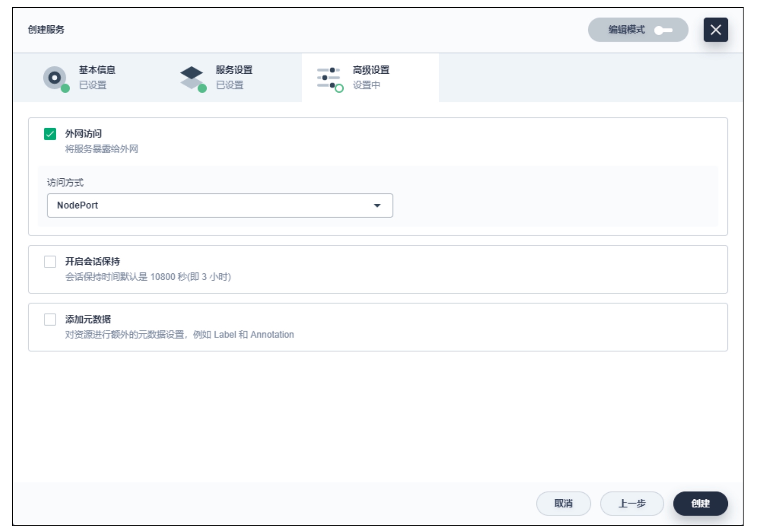Click the 创建 button to create service
Viewport: 757px width, 532px height.
point(700,503)
